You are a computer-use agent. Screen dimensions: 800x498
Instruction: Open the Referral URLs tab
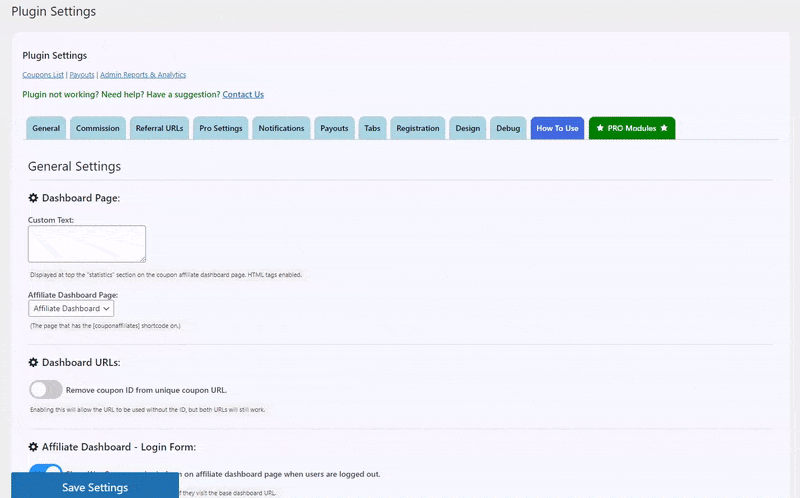(159, 128)
